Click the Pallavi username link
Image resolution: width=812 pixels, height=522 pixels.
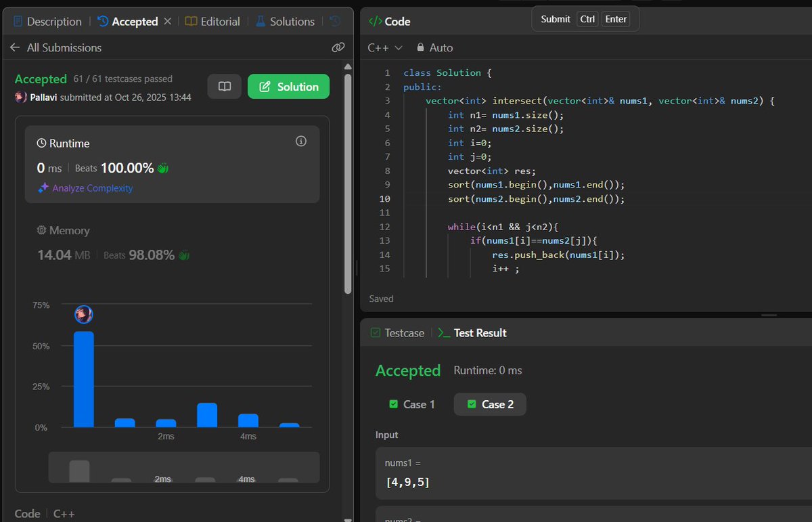[x=44, y=97]
